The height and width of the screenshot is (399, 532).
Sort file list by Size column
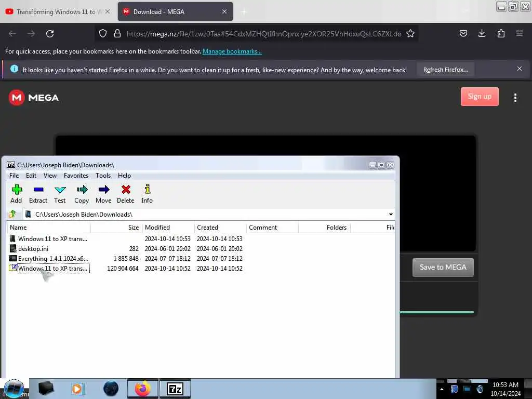[116, 228]
